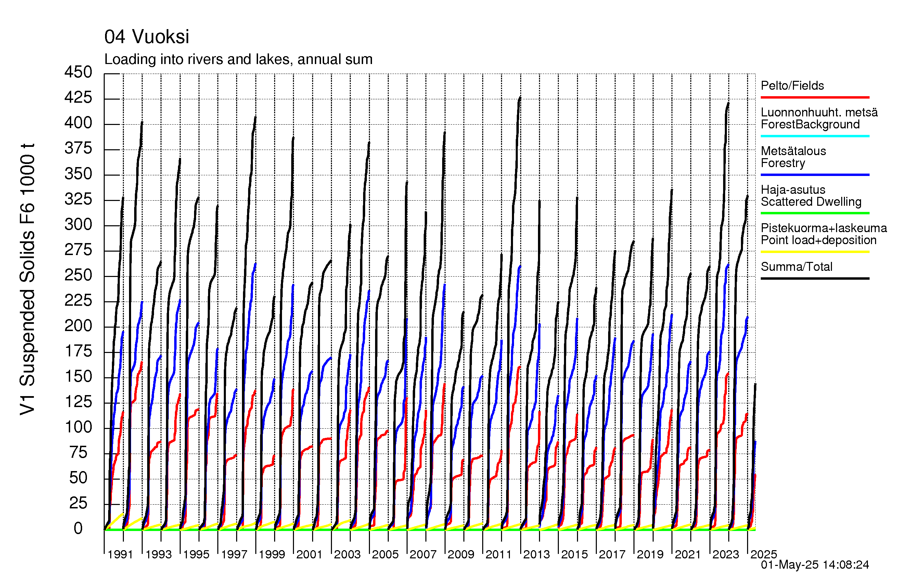Select the 'Summa/Total' legend label

coord(797,267)
